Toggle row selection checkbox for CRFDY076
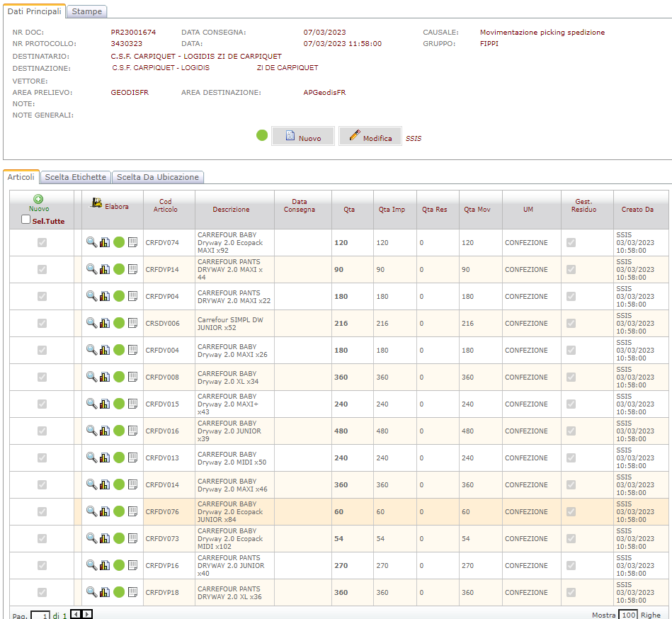 [x=42, y=511]
